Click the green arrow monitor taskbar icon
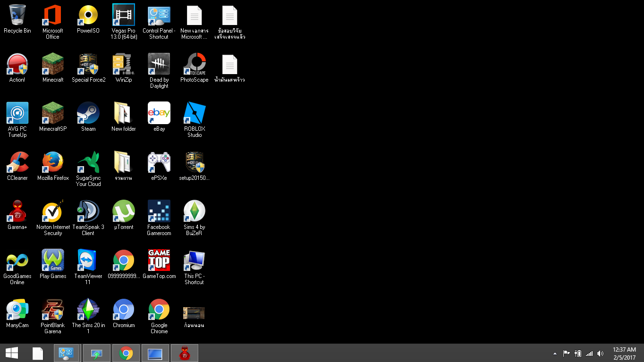The image size is (644, 362). [97, 353]
